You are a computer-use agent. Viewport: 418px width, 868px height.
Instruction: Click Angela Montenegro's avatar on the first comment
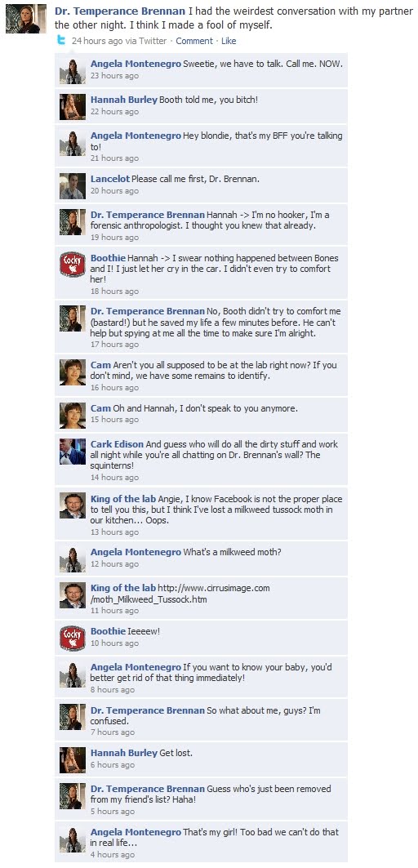pyautogui.click(x=73, y=71)
